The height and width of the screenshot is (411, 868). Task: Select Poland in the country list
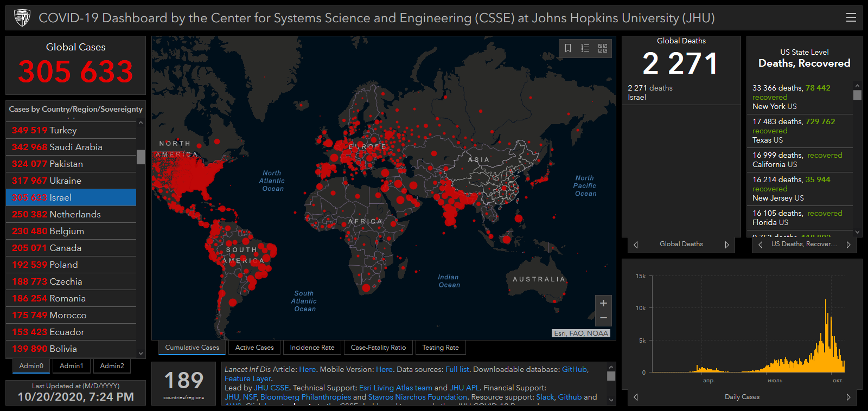pos(71,265)
